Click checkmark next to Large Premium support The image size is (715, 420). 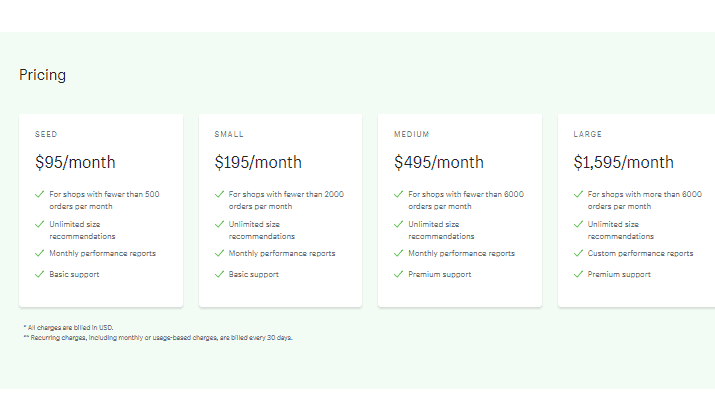pos(578,274)
